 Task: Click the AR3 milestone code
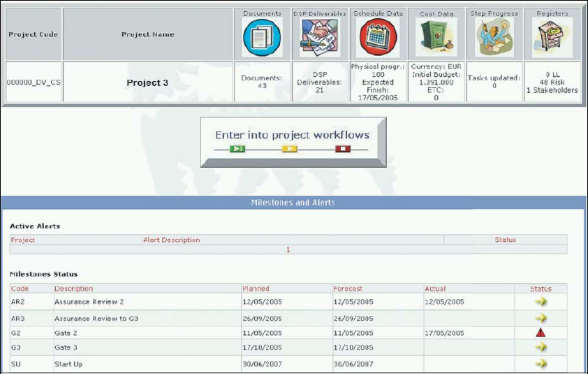tap(18, 319)
